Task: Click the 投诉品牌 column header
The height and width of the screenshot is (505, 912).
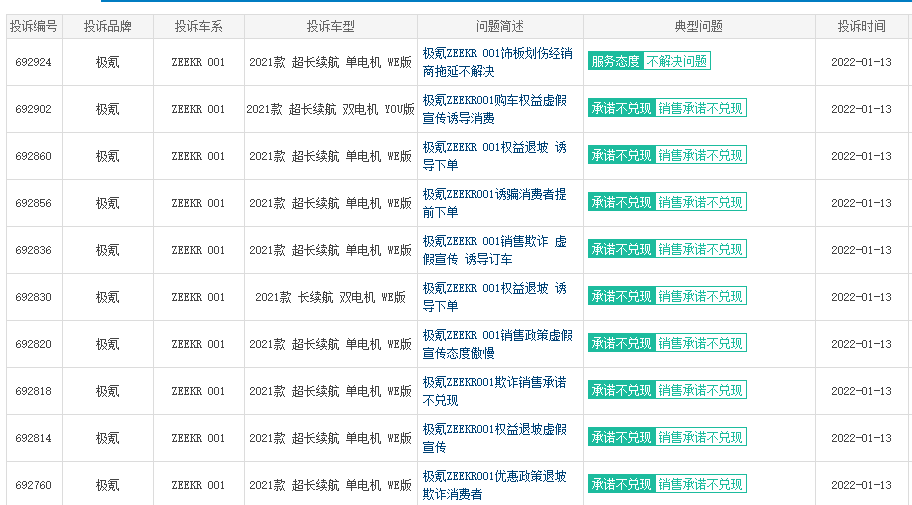Action: [x=108, y=26]
